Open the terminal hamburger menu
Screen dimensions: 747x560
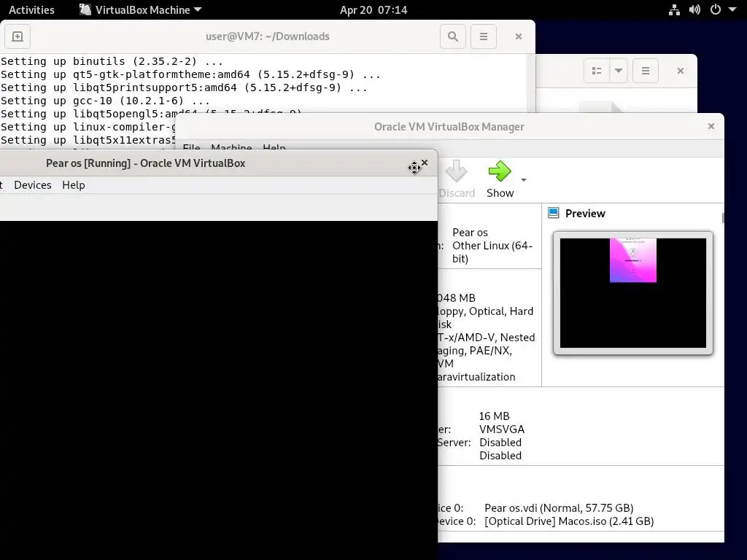(x=483, y=36)
